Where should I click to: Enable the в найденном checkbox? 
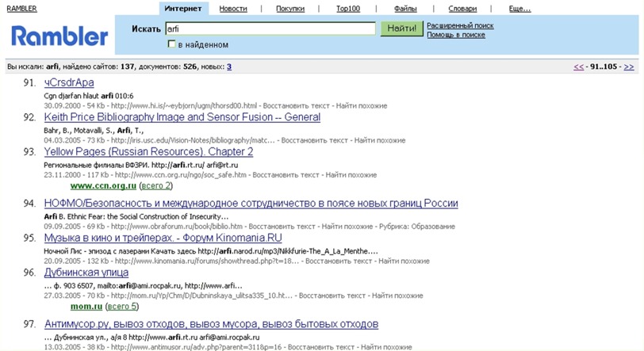pos(171,44)
